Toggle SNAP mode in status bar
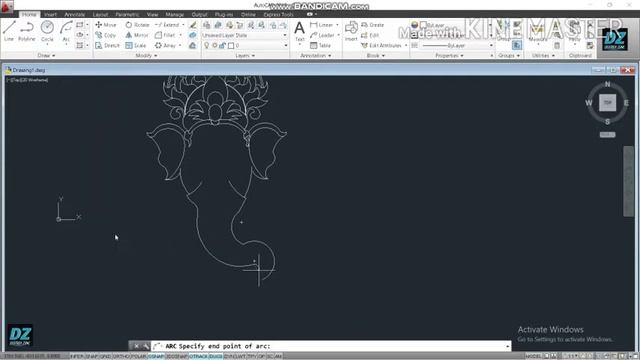 91,356
